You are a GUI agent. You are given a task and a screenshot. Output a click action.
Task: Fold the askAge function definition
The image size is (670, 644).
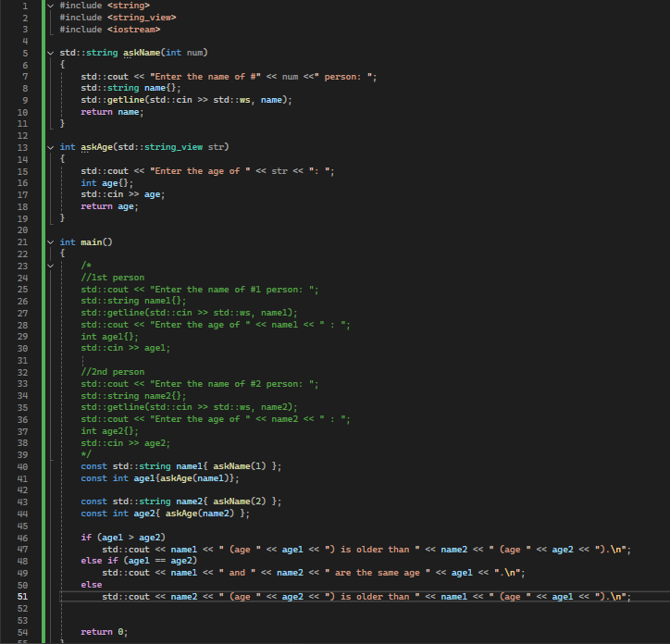tap(50, 147)
